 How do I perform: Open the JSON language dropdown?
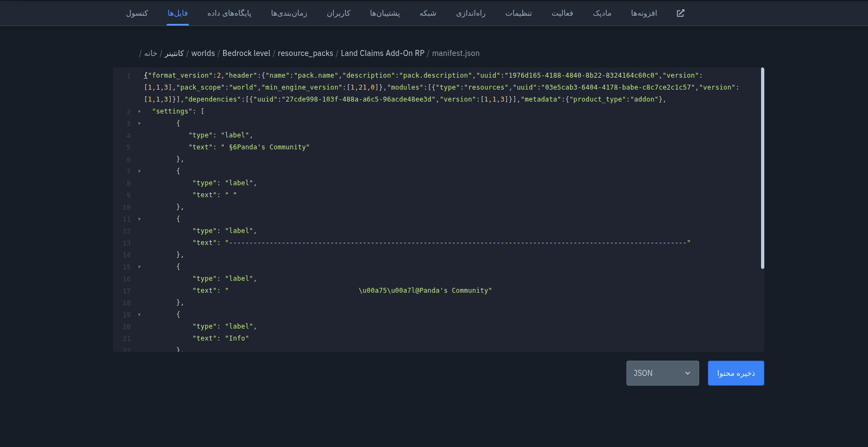tap(663, 373)
